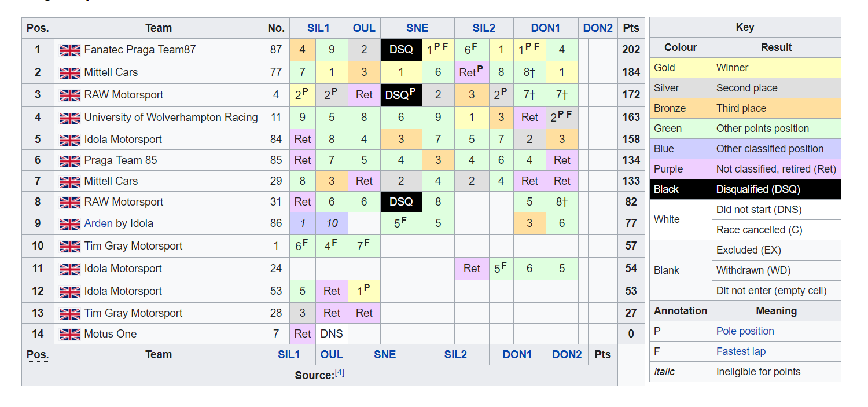
Task: Open the SIL1 link in the top header
Action: pos(318,28)
